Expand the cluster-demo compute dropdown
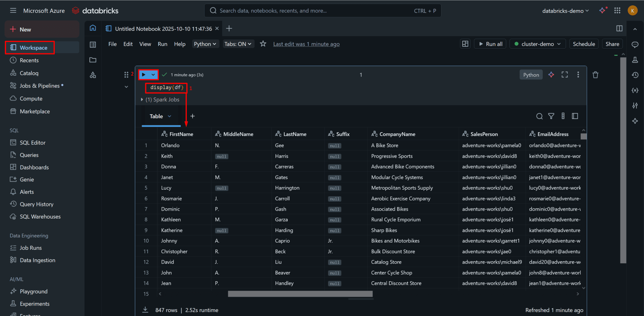 [537, 44]
